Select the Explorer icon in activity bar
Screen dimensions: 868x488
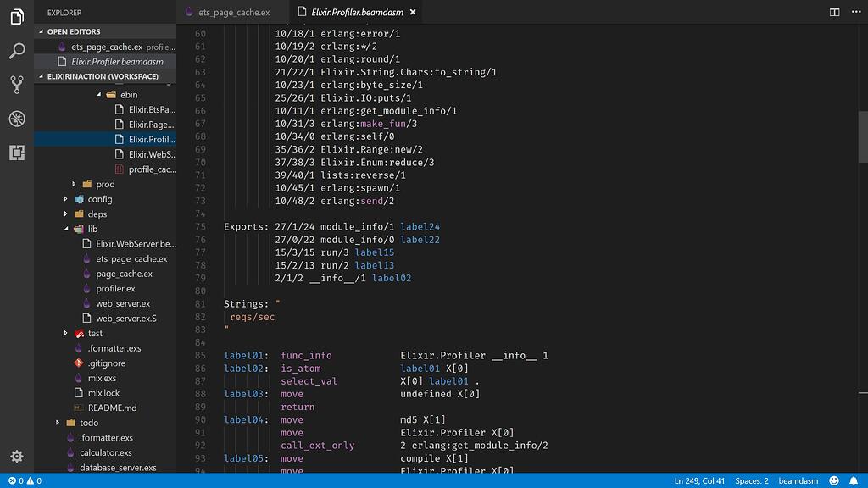[x=17, y=17]
